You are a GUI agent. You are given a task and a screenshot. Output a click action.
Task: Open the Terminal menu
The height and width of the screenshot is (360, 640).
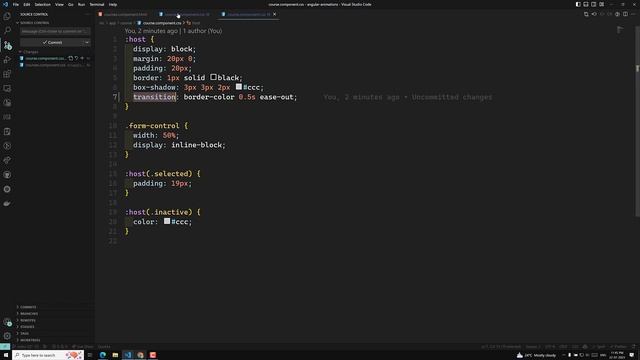click(97, 4)
